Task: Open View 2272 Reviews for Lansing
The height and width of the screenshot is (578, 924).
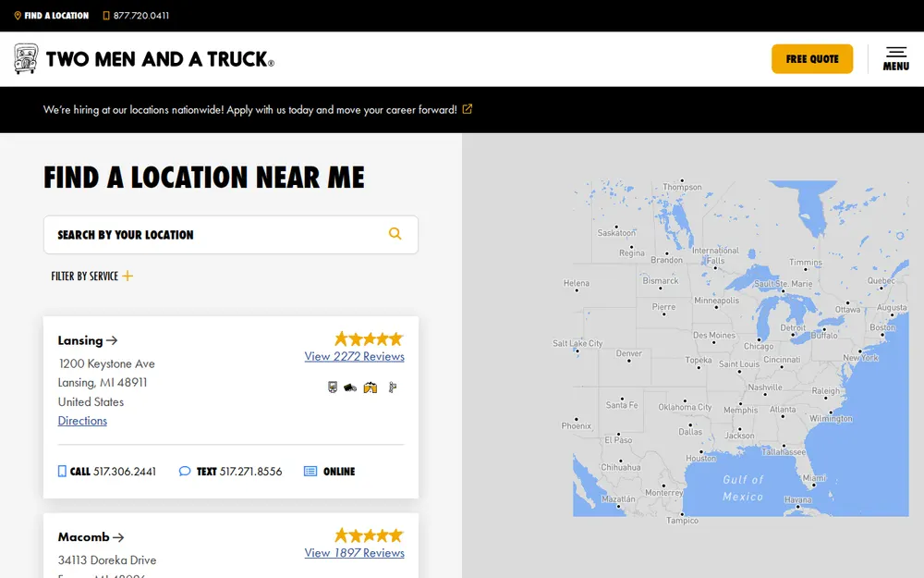Action: pyautogui.click(x=354, y=356)
